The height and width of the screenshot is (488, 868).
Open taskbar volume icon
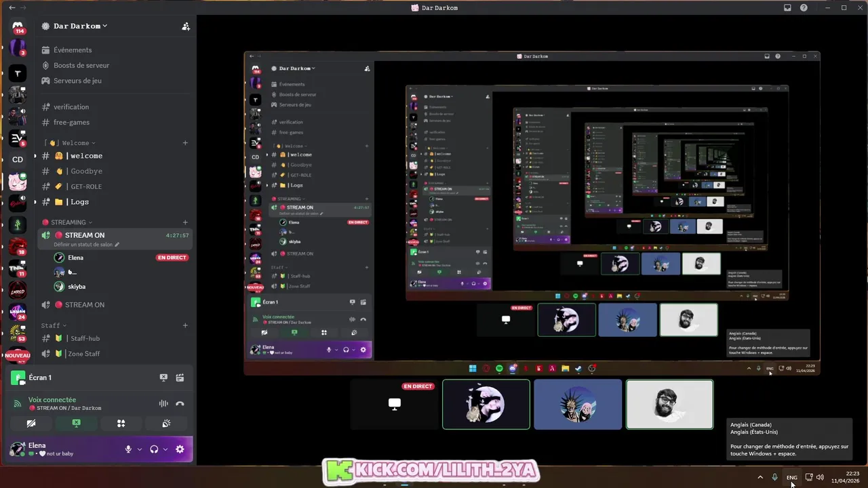point(820,477)
